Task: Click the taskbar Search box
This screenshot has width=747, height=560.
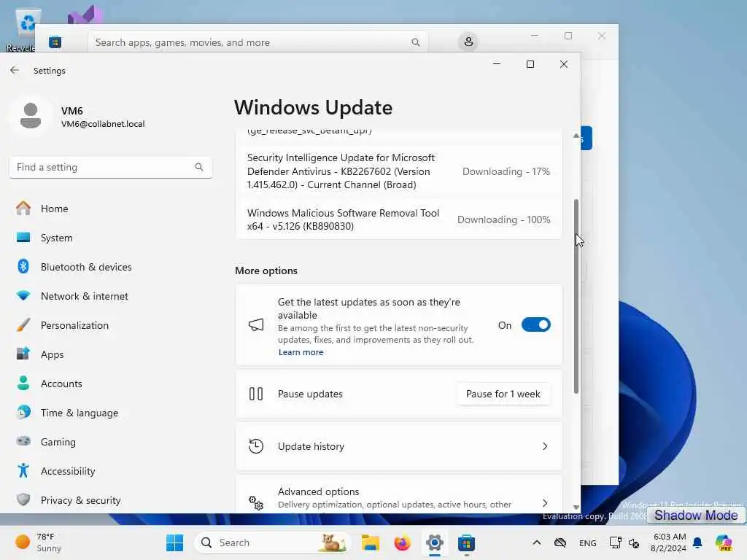Action: pyautogui.click(x=273, y=542)
